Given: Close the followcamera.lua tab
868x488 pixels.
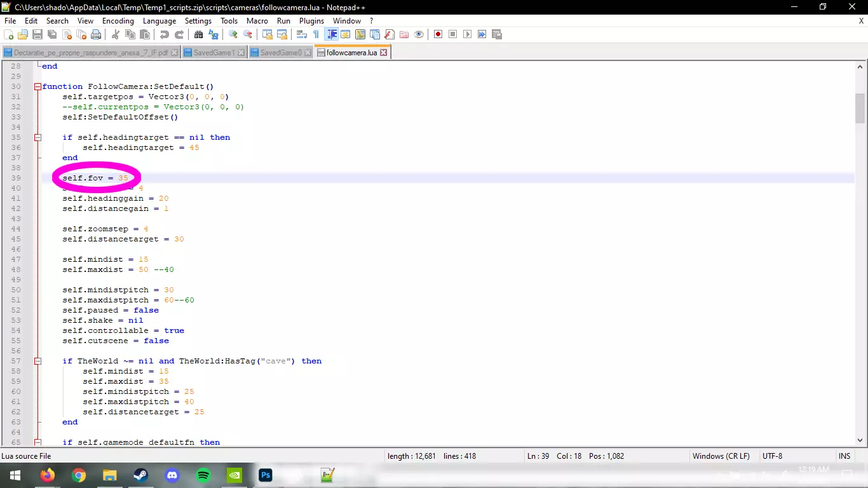Looking at the screenshot, I should click(x=383, y=53).
